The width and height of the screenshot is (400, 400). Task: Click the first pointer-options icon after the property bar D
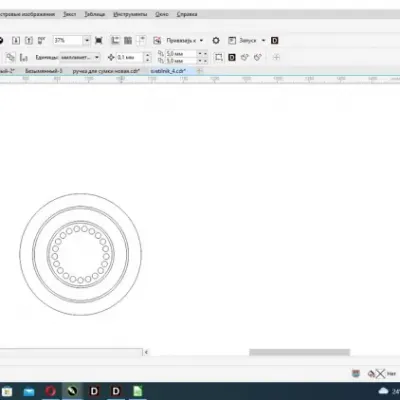[245, 57]
